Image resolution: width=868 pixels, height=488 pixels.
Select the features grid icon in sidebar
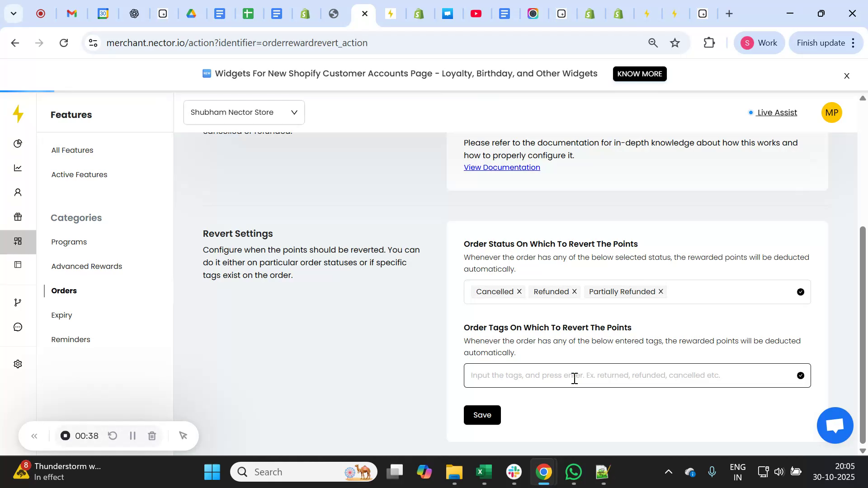coord(18,241)
